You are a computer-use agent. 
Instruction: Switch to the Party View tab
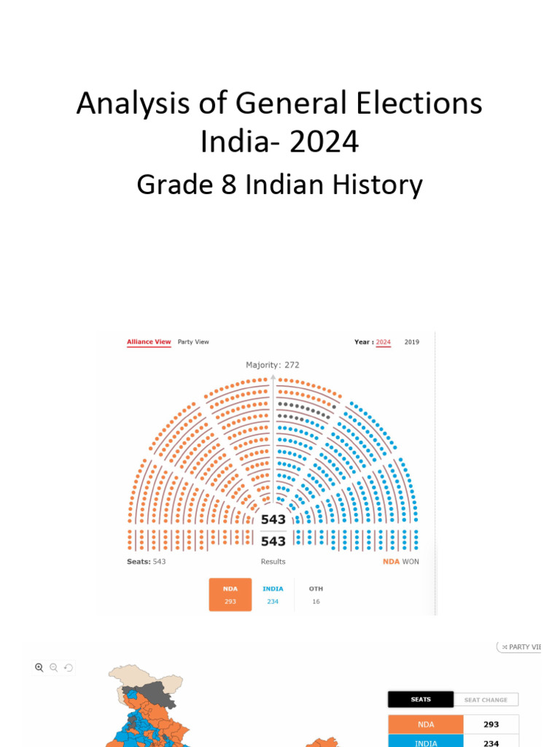pyautogui.click(x=193, y=341)
